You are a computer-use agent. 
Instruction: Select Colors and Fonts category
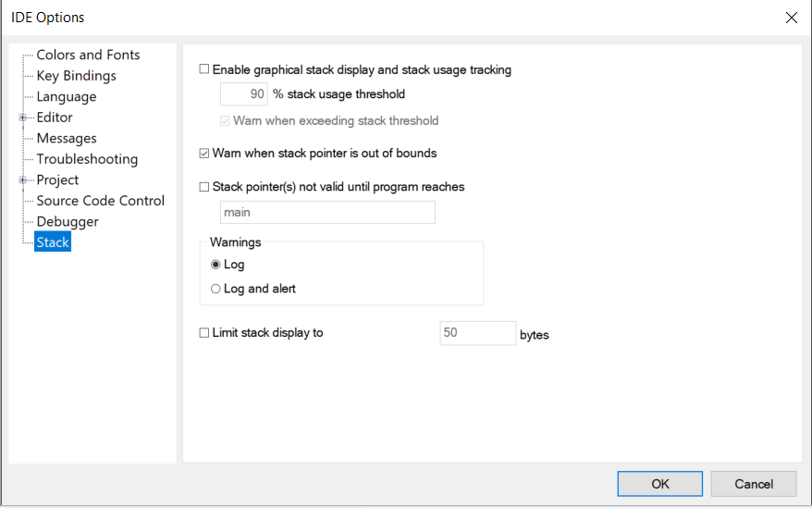pos(88,55)
